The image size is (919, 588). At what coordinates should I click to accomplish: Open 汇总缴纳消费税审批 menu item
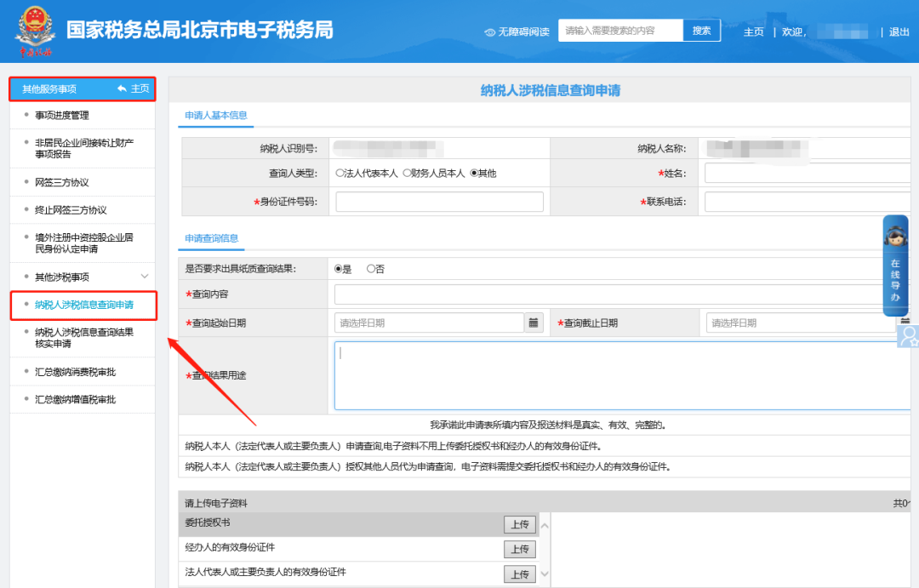(x=76, y=372)
